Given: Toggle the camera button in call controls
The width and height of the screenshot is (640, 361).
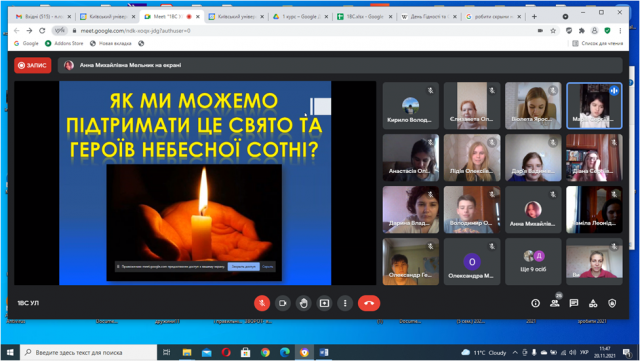Looking at the screenshot, I should [x=282, y=303].
